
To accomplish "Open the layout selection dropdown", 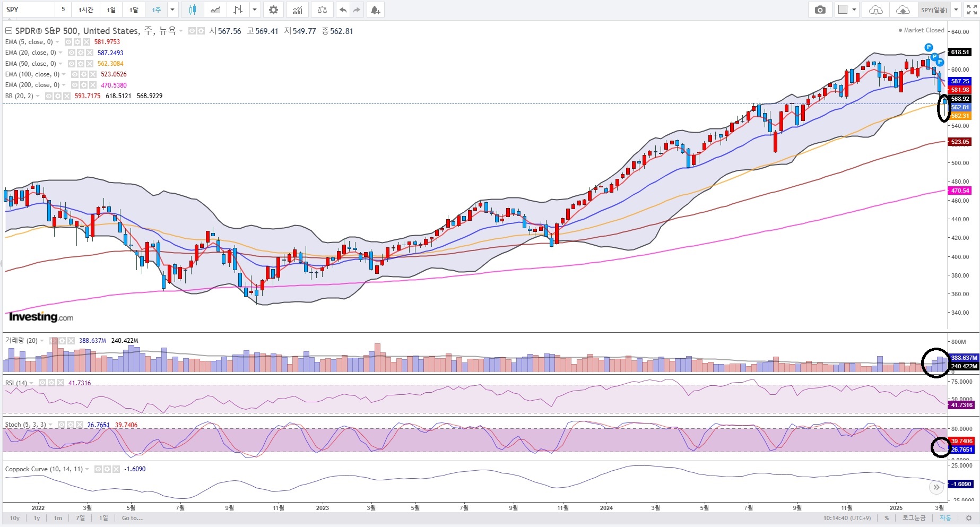I will [x=847, y=10].
